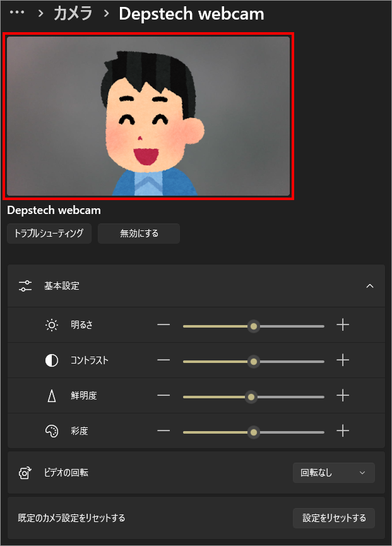Click the contrast half-circle icon
Screen dimensions: 392x546
52,361
